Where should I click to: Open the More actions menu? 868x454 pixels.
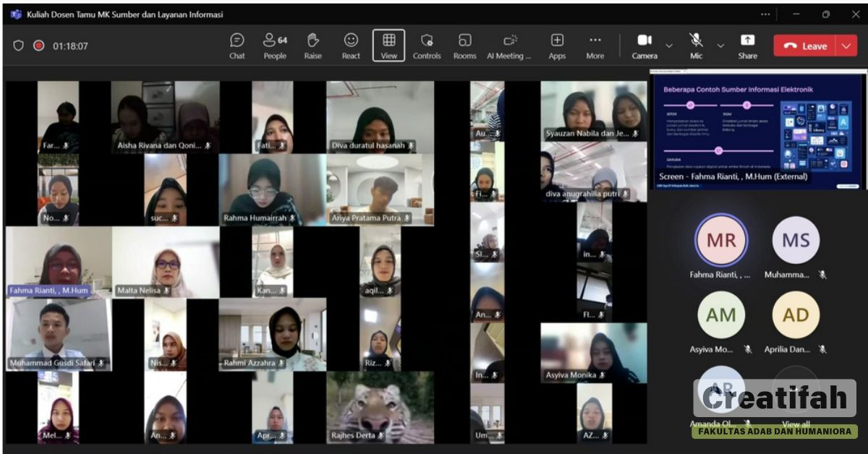(595, 46)
